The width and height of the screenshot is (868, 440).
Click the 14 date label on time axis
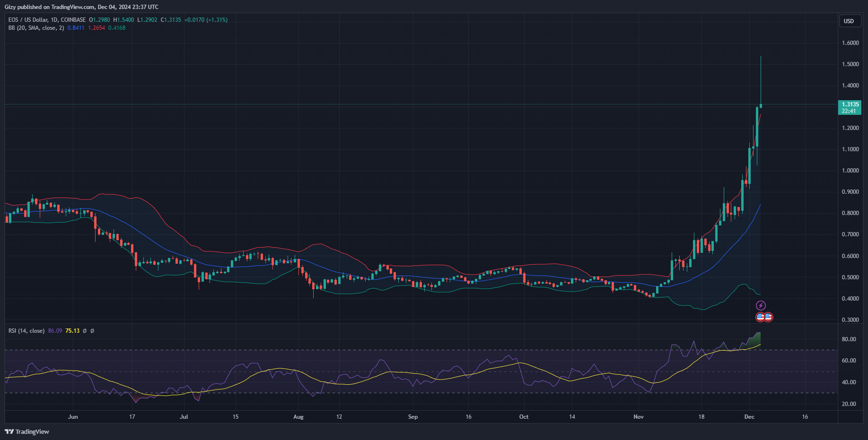[x=572, y=417]
